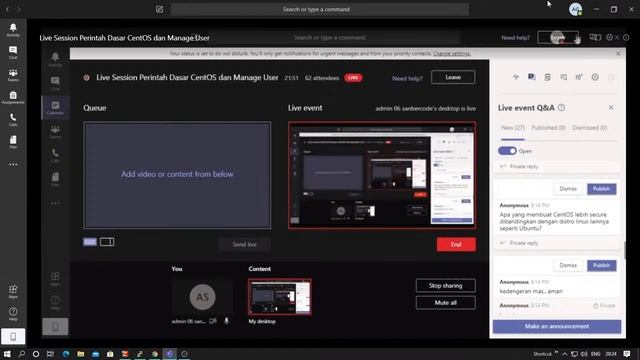640x360 pixels.
Task: Open device settings gear in panel toolbar
Action: [x=595, y=77]
